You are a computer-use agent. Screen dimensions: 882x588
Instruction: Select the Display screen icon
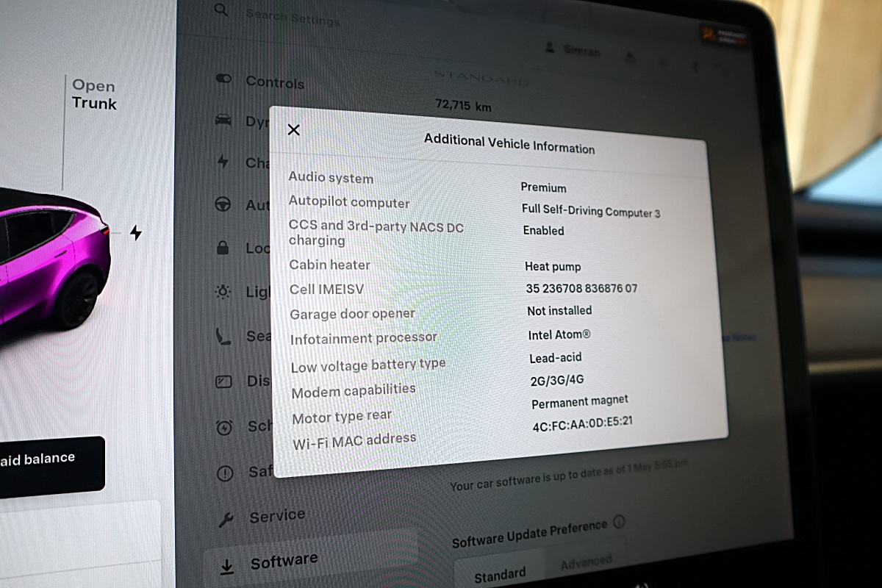pyautogui.click(x=223, y=381)
